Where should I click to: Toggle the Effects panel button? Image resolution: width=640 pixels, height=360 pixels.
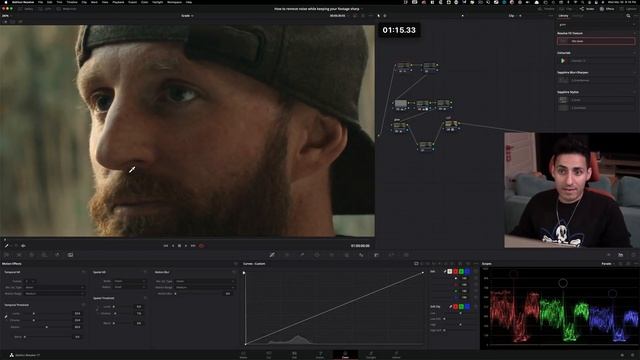[607, 9]
